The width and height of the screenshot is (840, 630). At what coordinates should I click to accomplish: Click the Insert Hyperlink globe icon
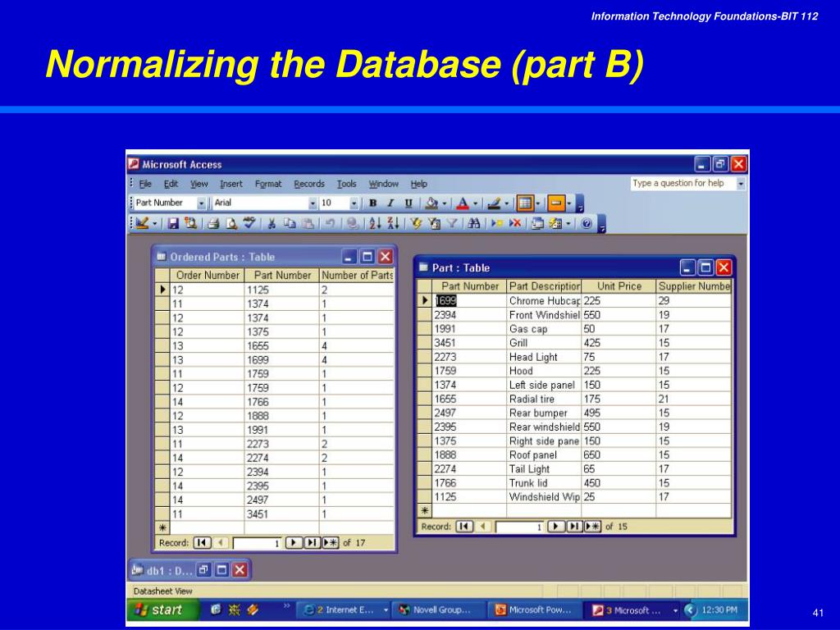[352, 223]
